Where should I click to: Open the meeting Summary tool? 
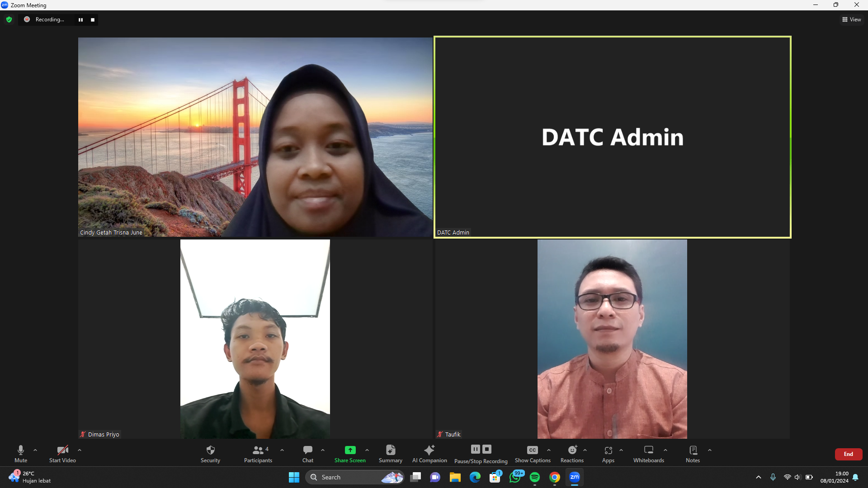(x=390, y=454)
